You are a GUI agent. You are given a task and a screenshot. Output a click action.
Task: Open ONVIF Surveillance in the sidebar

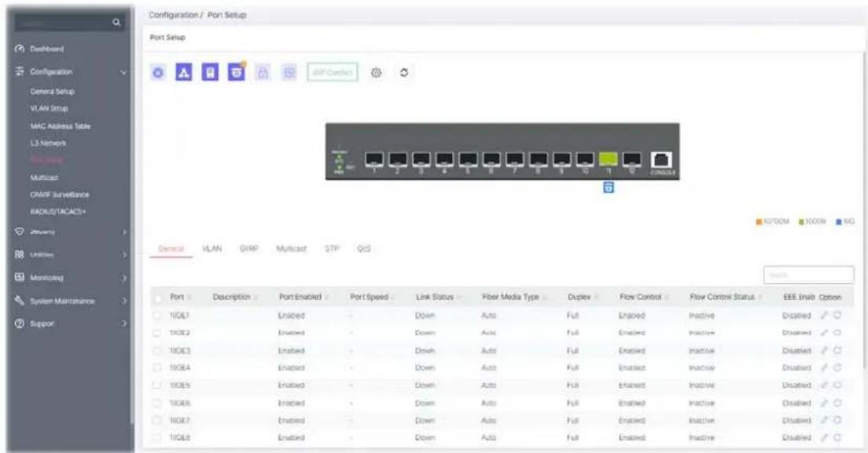pos(60,194)
